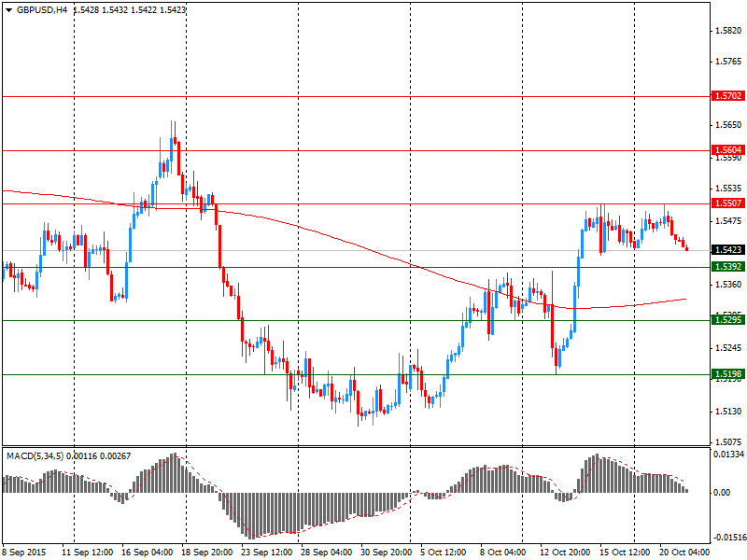747x560 pixels.
Task: Select the 1.5820 price scale value
Action: [x=729, y=31]
